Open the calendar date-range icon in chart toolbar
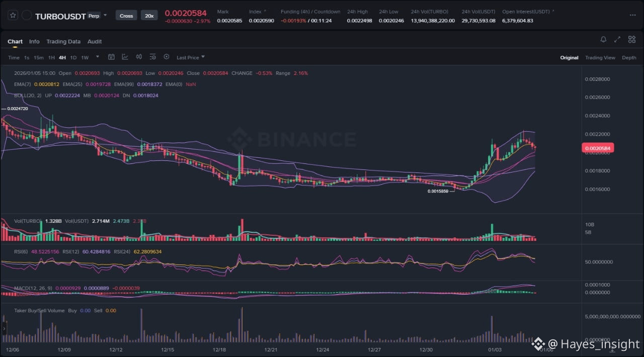644x357 pixels. coord(112,57)
